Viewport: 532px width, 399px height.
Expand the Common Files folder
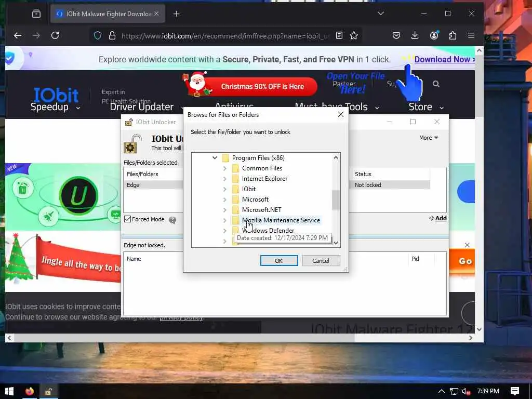224,168
